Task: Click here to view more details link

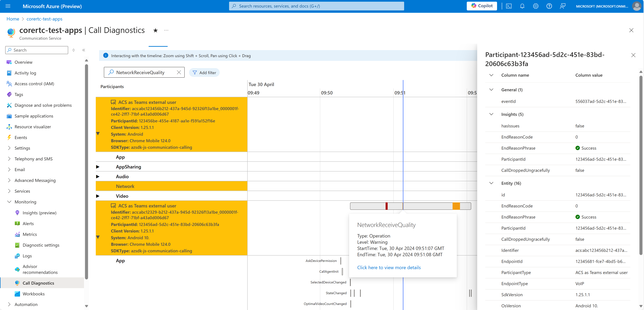Action: tap(388, 267)
